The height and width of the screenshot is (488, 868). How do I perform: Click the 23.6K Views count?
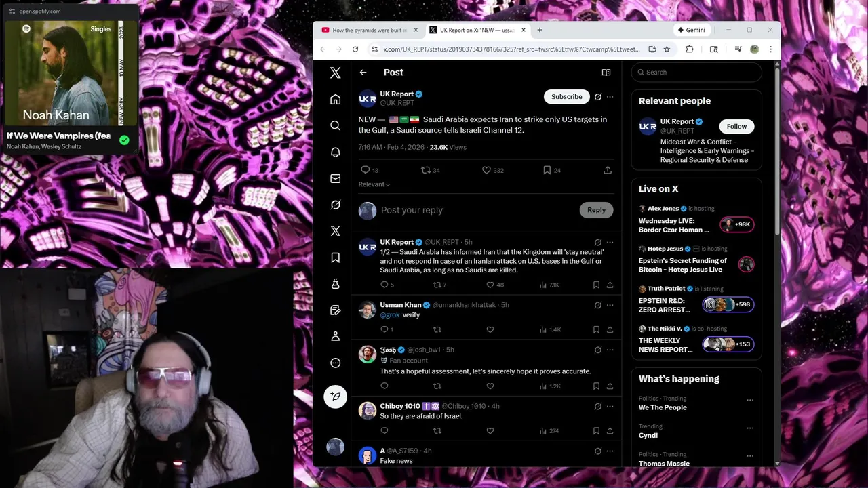(448, 147)
